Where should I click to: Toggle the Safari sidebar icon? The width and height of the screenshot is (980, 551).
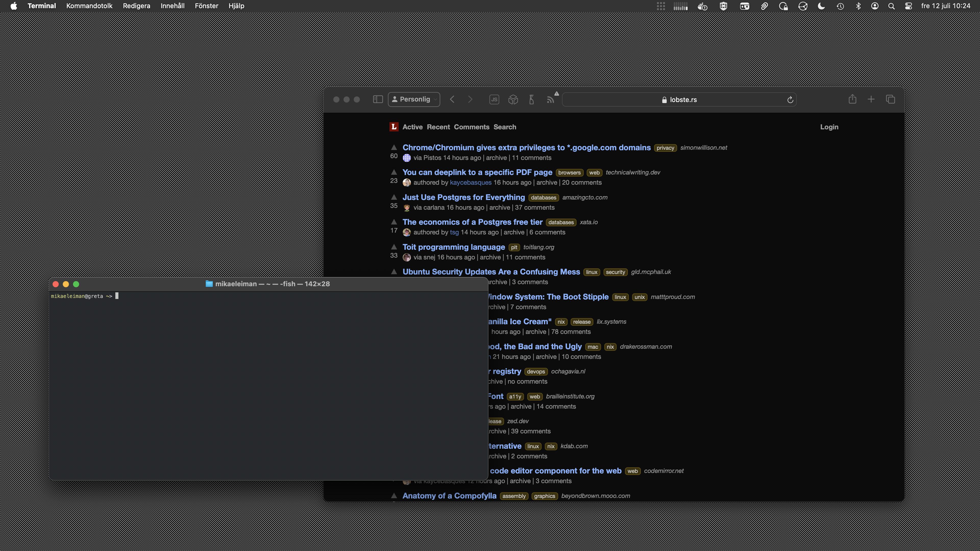pyautogui.click(x=377, y=99)
